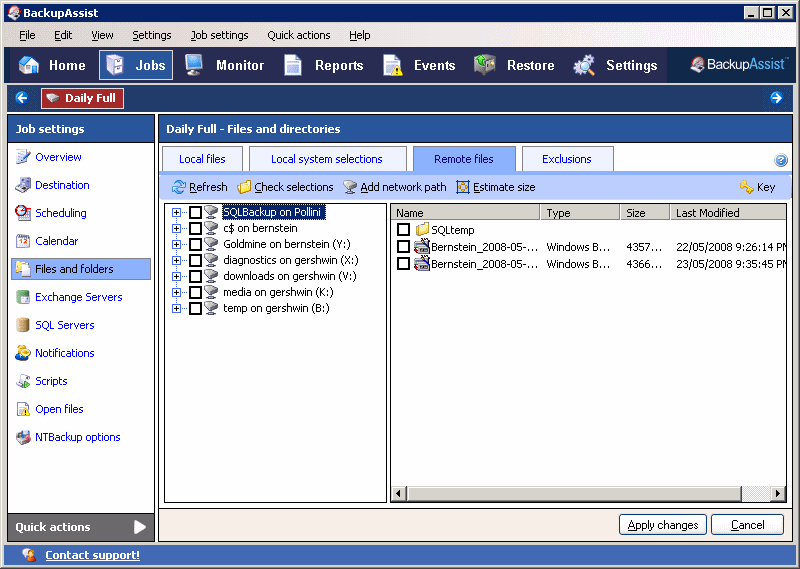Check the media on gershwin (K:) box

(195, 292)
